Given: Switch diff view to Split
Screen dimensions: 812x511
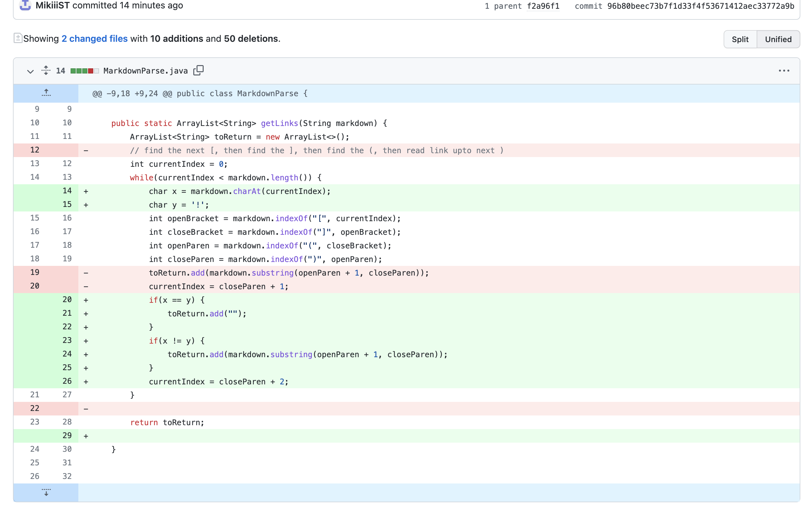Looking at the screenshot, I should point(740,39).
